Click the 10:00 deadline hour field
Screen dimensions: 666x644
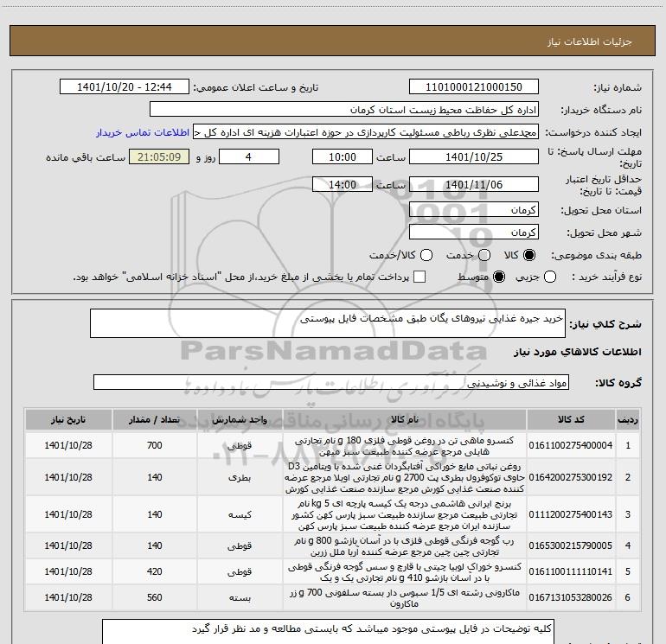pos(343,156)
